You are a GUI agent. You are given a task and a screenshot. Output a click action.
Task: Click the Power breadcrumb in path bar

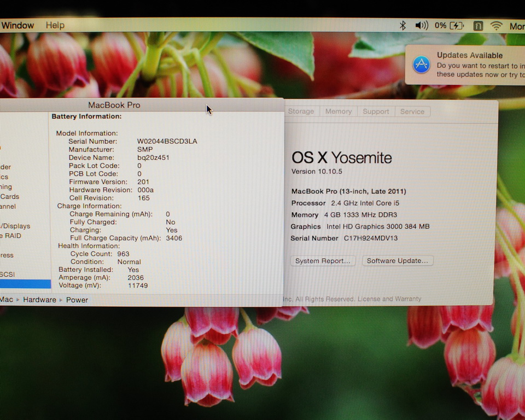pyautogui.click(x=77, y=300)
